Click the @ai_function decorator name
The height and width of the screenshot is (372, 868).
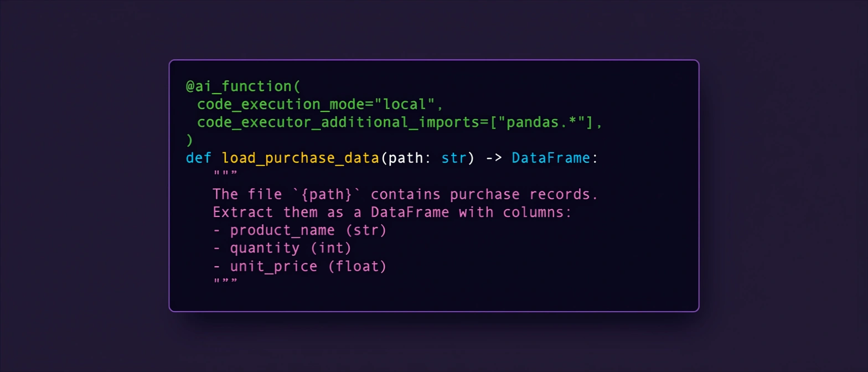pos(239,86)
